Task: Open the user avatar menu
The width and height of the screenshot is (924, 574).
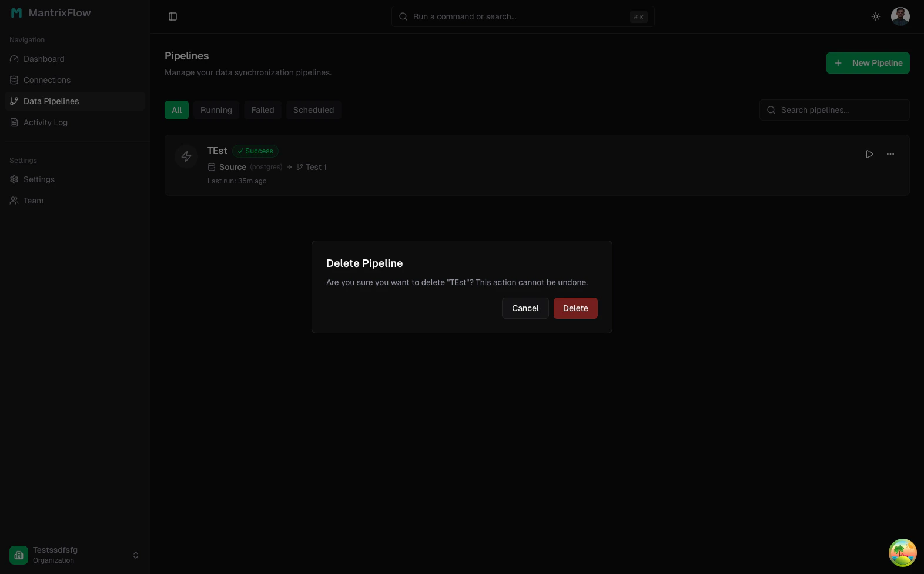Action: 900,16
